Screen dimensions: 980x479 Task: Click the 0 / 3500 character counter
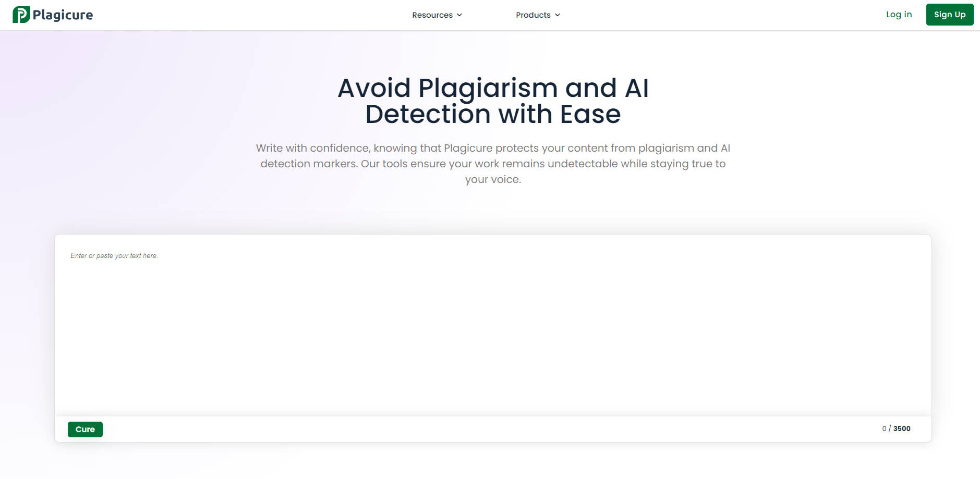pos(896,428)
